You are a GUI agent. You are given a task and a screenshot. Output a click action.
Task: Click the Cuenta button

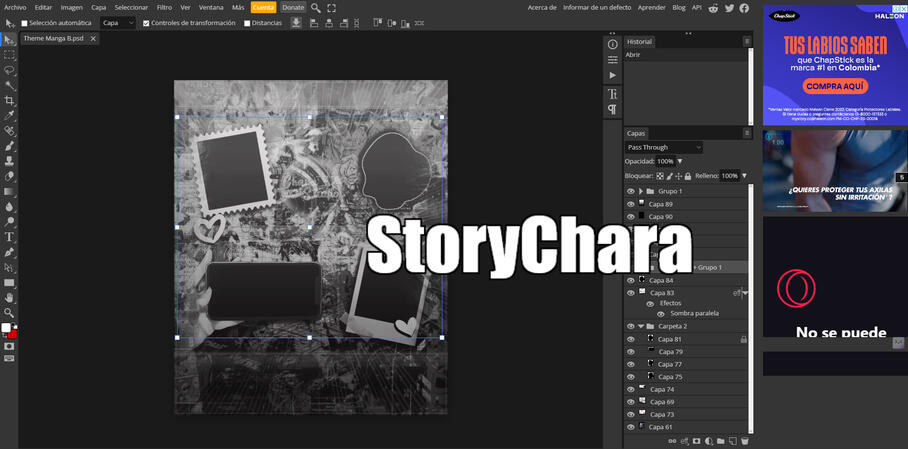(x=263, y=7)
